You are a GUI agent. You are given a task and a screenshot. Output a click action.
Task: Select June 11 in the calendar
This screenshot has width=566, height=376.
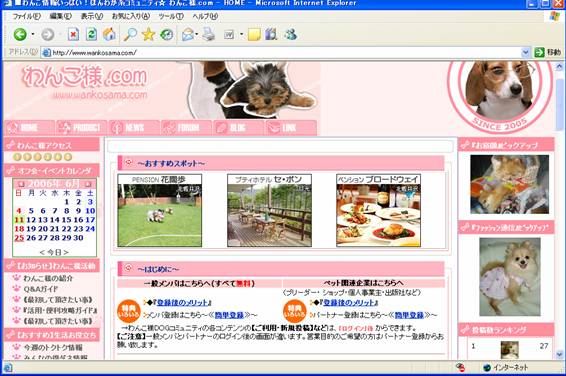(19, 220)
